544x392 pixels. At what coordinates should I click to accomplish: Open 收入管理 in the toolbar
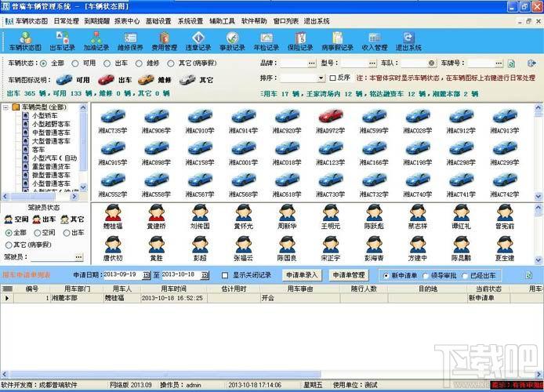click(374, 42)
